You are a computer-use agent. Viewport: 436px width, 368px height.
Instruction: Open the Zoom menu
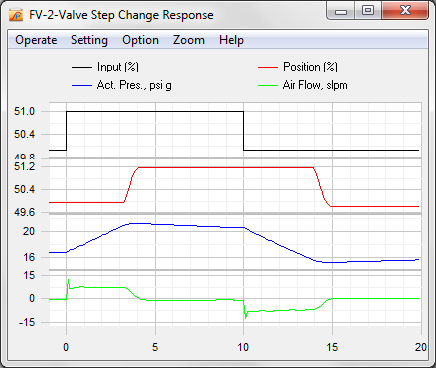coord(189,40)
